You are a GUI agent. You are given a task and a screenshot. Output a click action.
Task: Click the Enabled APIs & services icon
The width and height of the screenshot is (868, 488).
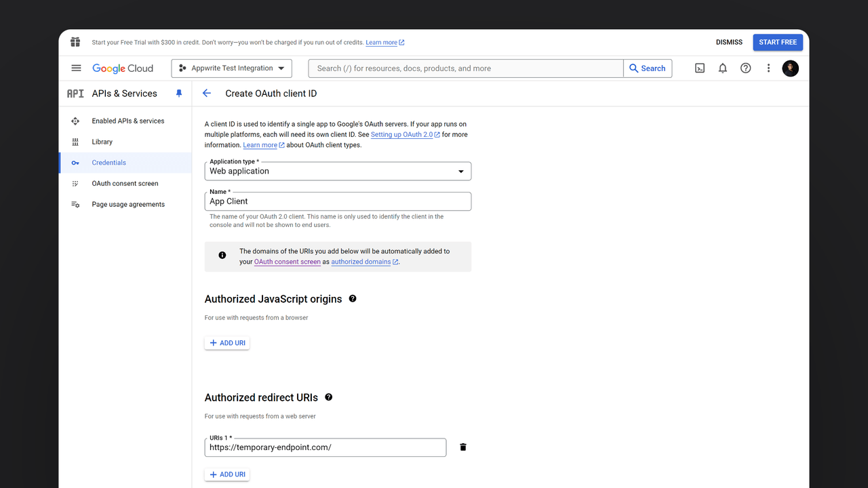point(75,121)
